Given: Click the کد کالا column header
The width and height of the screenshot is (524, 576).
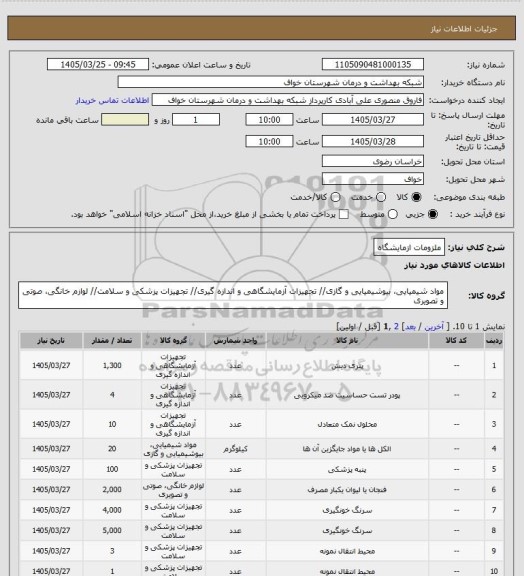Looking at the screenshot, I should tap(456, 341).
